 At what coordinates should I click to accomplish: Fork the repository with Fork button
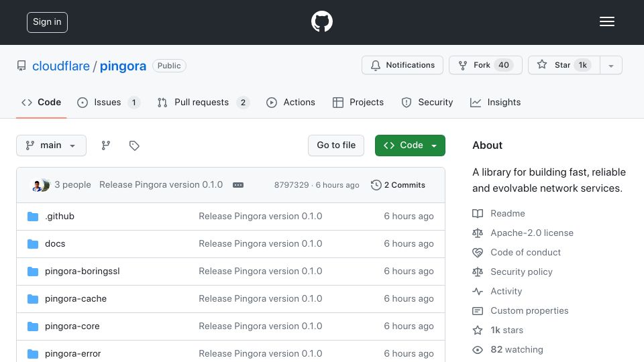486,65
